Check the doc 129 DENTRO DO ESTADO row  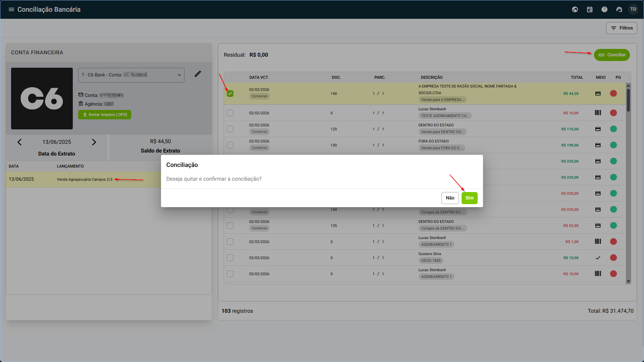pyautogui.click(x=230, y=129)
